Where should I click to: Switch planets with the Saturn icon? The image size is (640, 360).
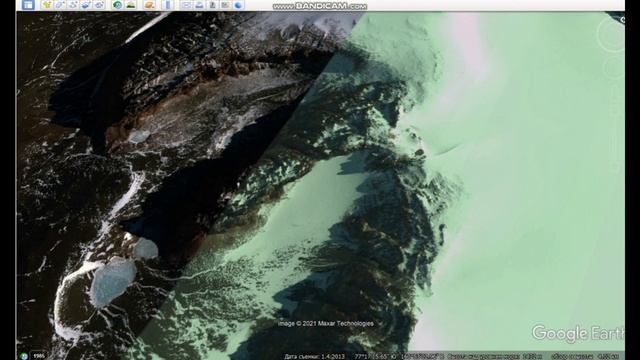(x=149, y=5)
